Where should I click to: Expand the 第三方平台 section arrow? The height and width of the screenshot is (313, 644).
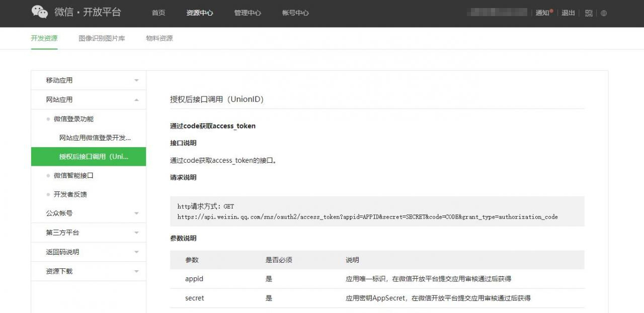pyautogui.click(x=136, y=233)
